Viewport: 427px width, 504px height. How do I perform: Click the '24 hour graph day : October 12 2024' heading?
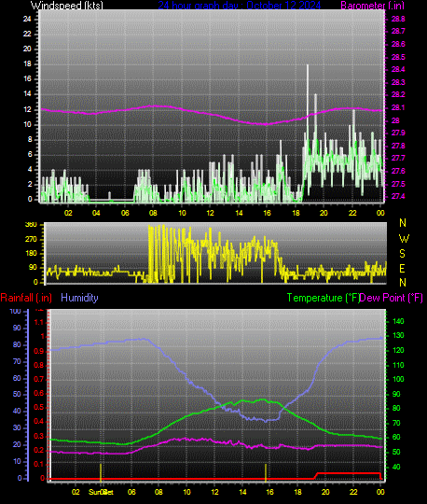coord(240,6)
